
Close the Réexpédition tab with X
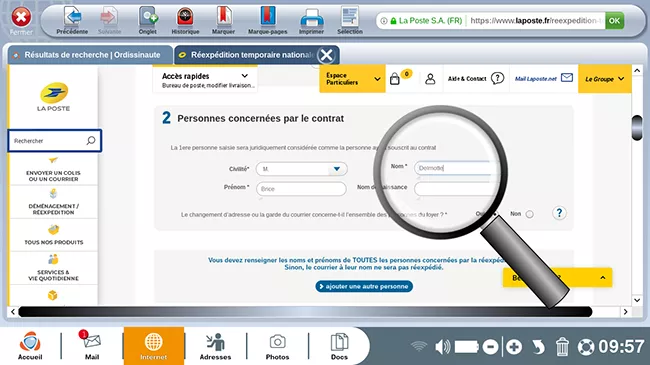(327, 55)
